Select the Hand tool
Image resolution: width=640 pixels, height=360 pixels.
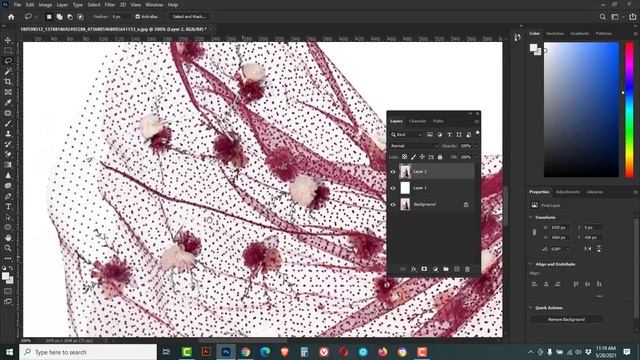(x=8, y=238)
